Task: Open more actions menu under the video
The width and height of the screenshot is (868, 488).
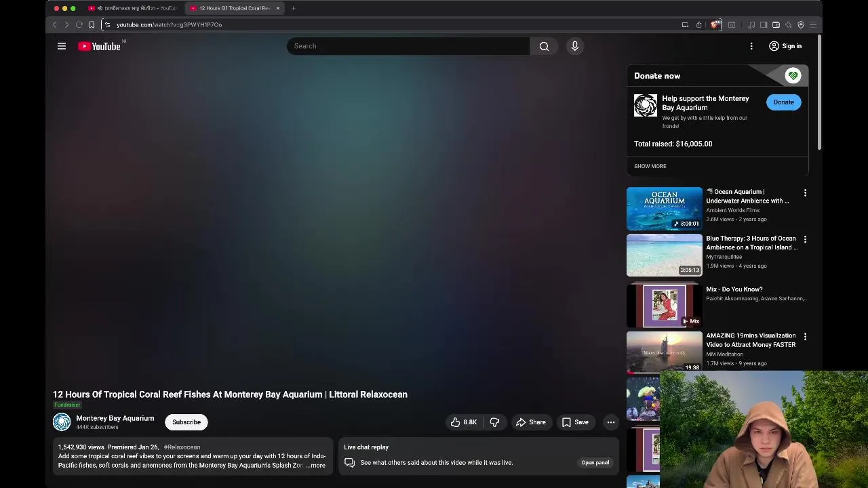Action: (x=611, y=422)
